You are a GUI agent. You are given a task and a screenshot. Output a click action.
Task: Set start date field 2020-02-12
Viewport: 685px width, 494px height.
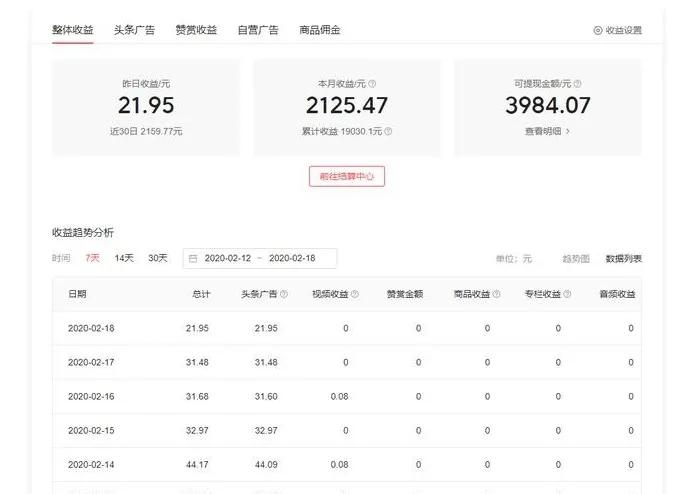click(228, 258)
